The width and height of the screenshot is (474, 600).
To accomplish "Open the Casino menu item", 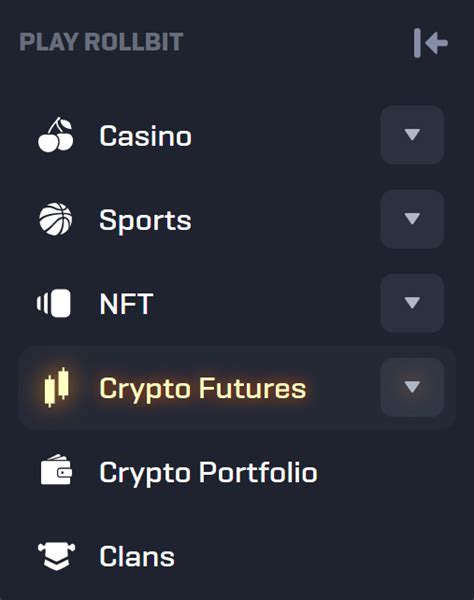I will click(x=145, y=136).
